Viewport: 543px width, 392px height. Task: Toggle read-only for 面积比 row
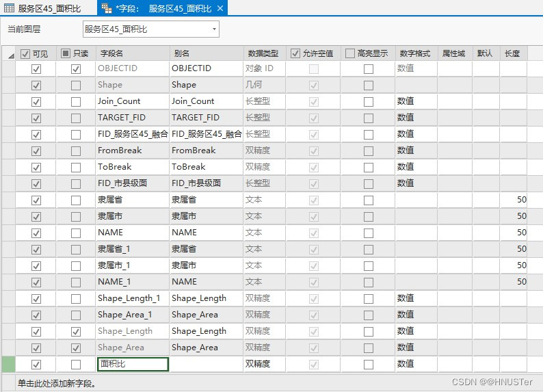click(x=75, y=365)
